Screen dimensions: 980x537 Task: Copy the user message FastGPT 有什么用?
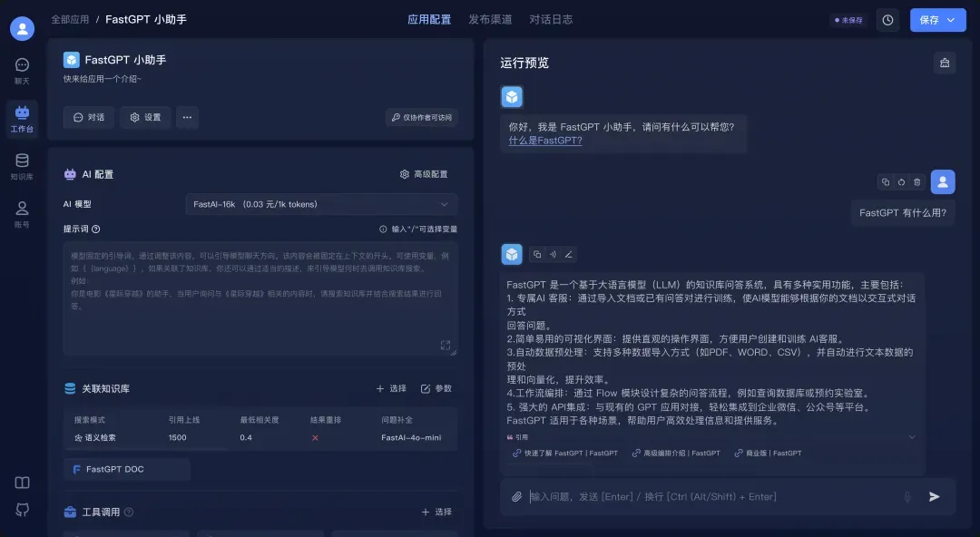[885, 182]
